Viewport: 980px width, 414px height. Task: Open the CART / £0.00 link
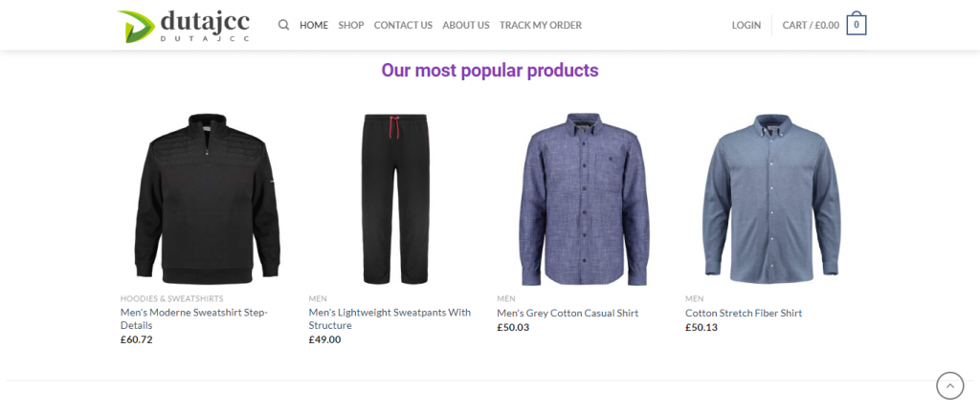[x=811, y=25]
